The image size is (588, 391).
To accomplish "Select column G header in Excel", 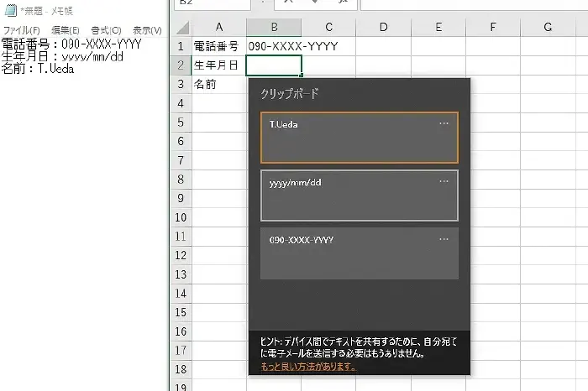I will pos(548,28).
